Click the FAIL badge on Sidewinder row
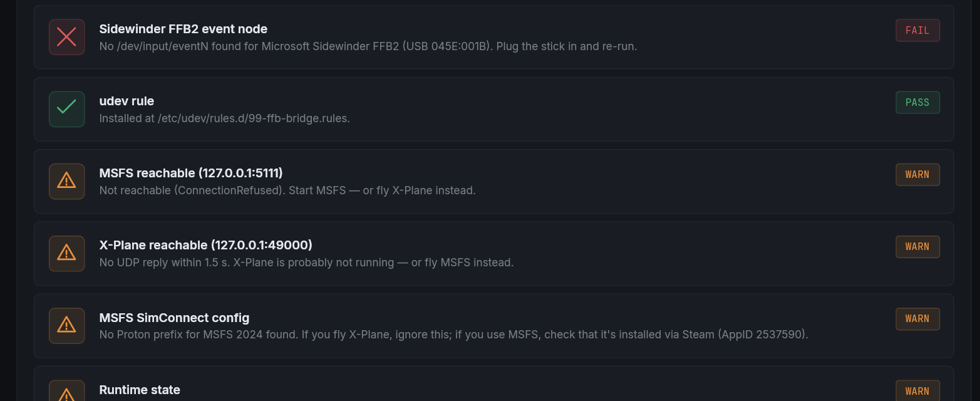This screenshot has width=980, height=401. point(917,30)
